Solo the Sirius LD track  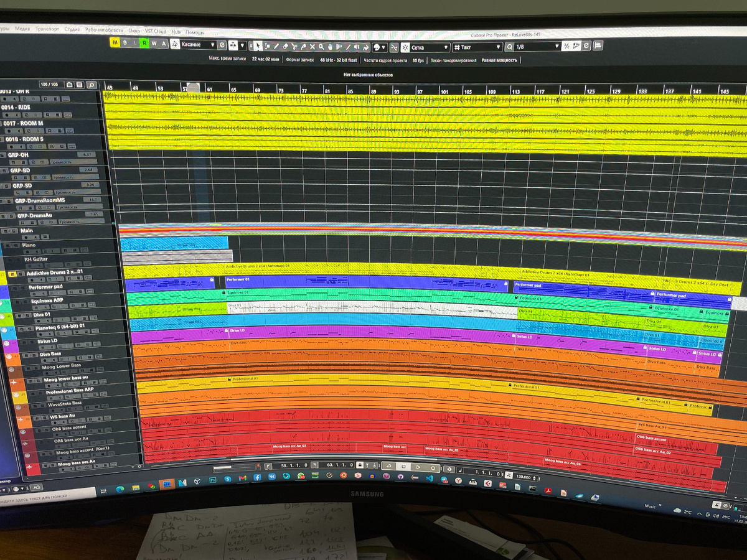point(32,342)
